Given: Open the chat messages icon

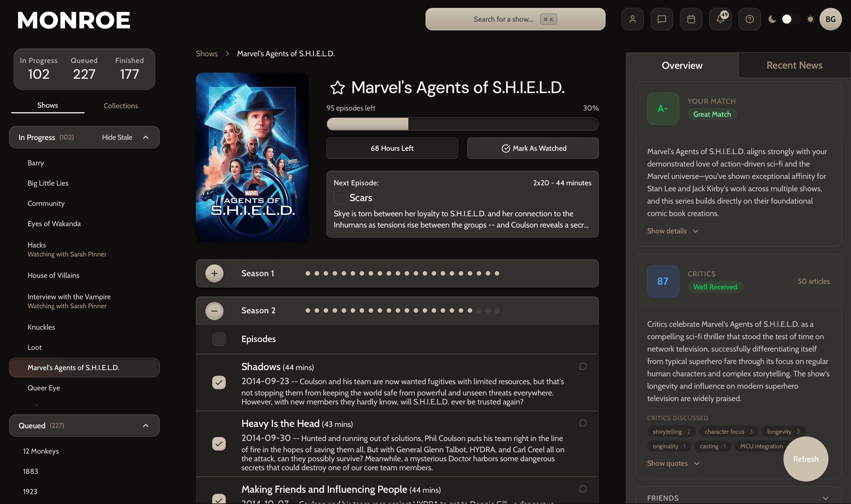Looking at the screenshot, I should [661, 19].
